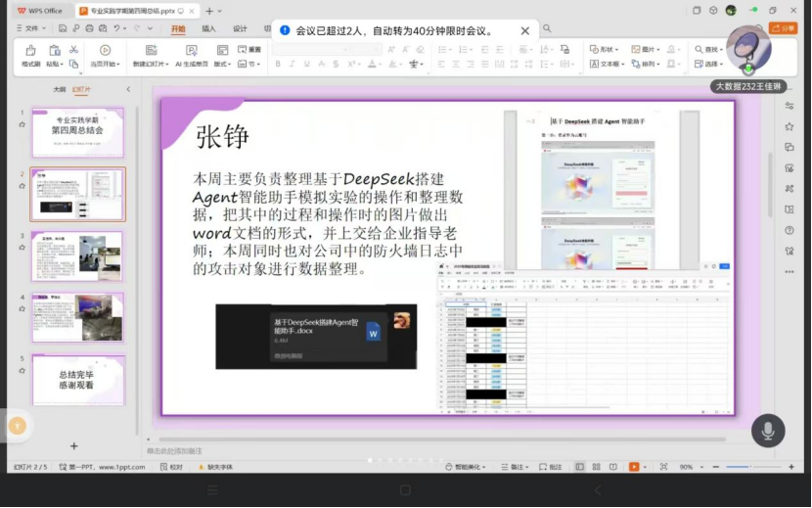Click the microphone button at bottom right
The height and width of the screenshot is (508, 812).
[x=768, y=431]
